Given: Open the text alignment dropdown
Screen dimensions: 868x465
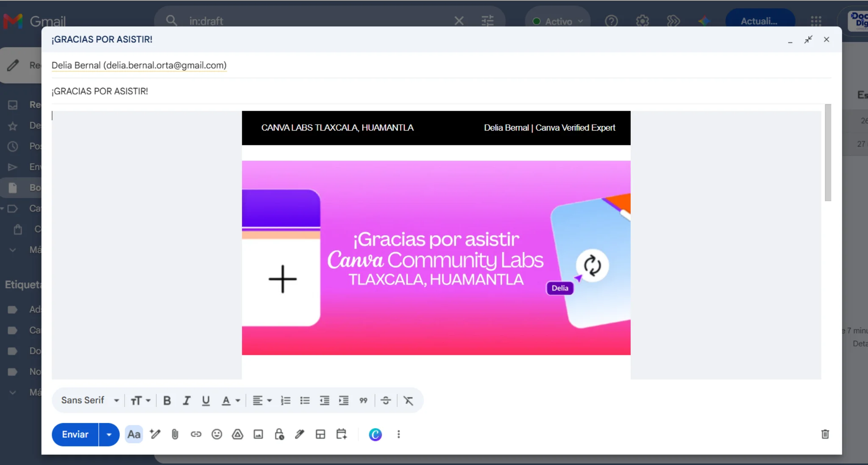Looking at the screenshot, I should [x=262, y=401].
